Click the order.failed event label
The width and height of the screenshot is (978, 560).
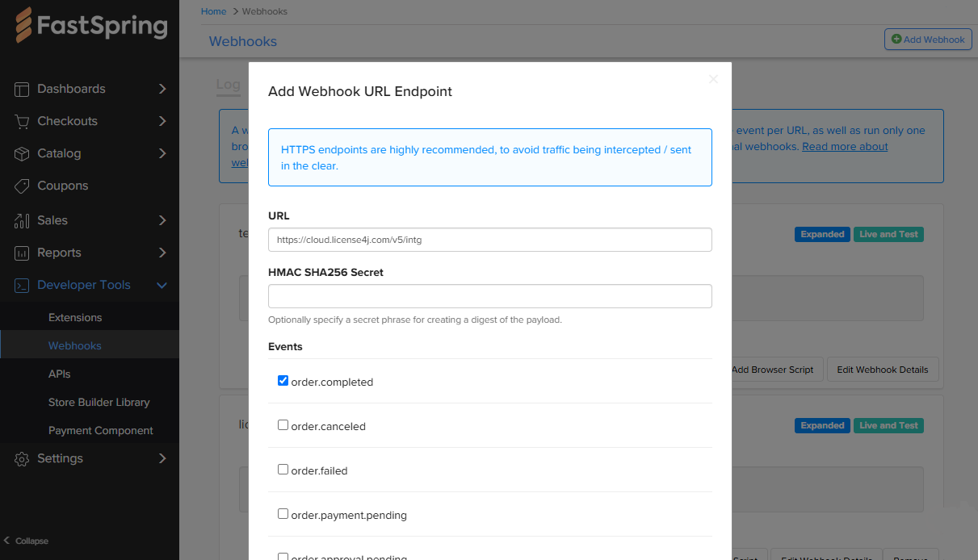(320, 471)
